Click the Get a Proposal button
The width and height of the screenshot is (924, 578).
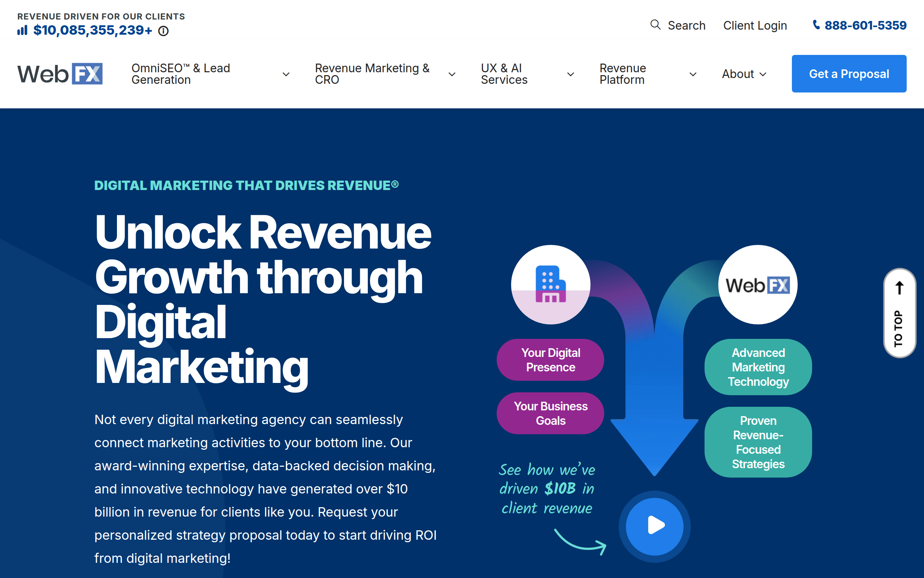[849, 74]
